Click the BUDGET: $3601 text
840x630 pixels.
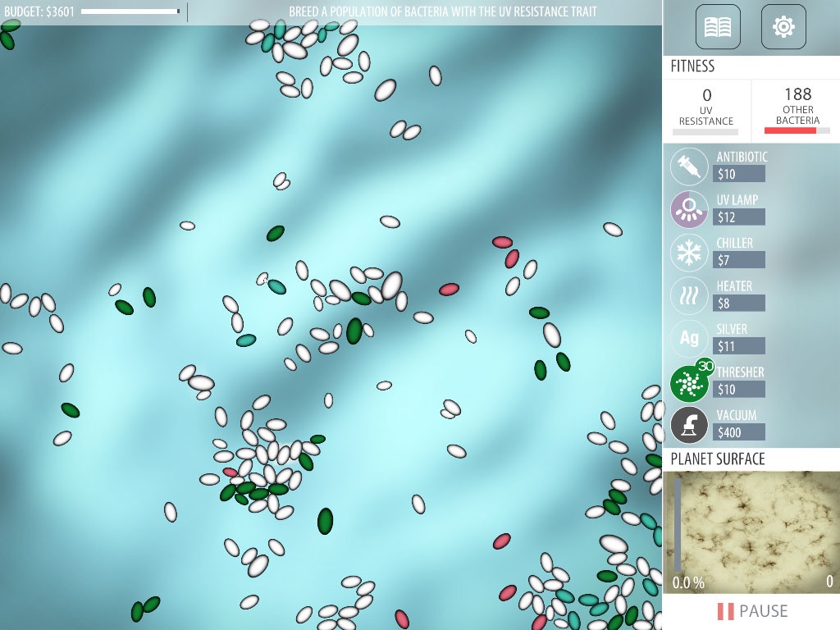[39, 11]
